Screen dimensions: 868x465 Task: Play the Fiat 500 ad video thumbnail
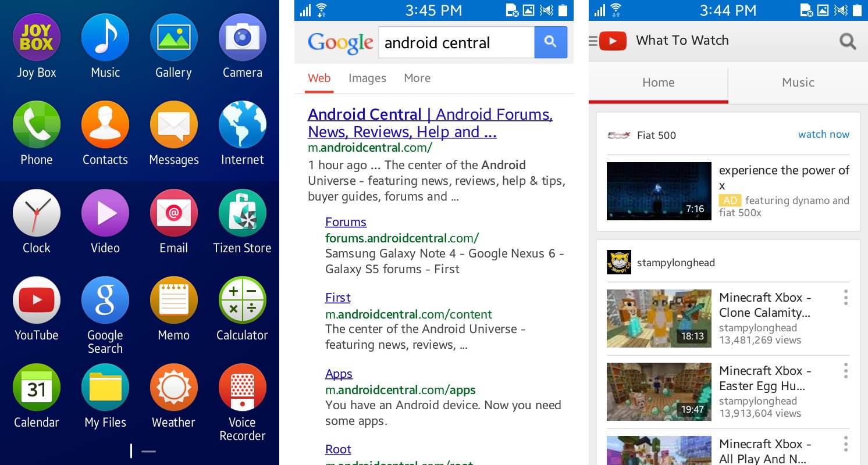(x=659, y=191)
